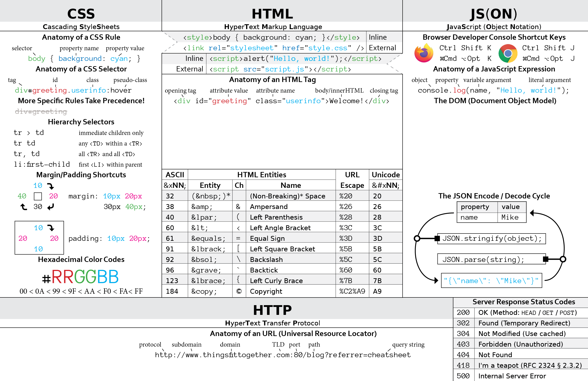Click 'Not Modified (Use cached)' description
Viewport: 588px width, 381px height.
click(x=522, y=334)
